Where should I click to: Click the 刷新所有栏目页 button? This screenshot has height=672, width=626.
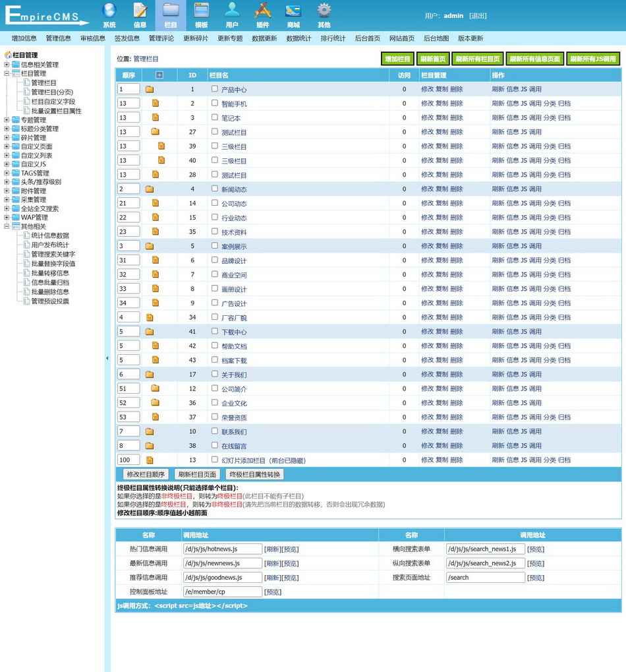coord(478,59)
